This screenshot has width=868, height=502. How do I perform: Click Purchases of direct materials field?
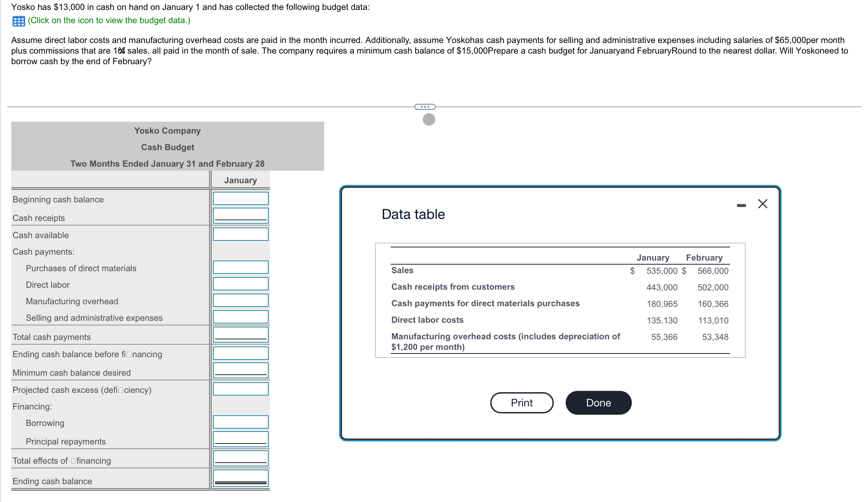point(240,267)
